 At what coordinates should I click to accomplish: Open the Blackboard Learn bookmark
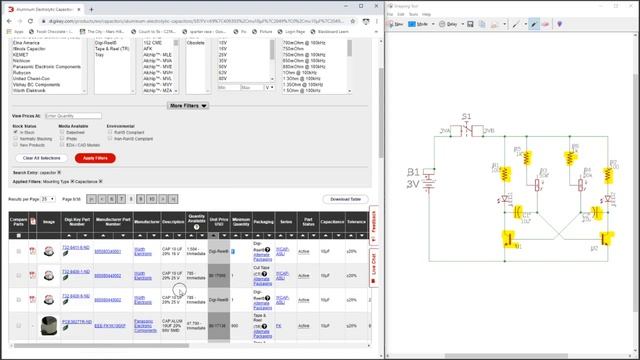tap(329, 31)
